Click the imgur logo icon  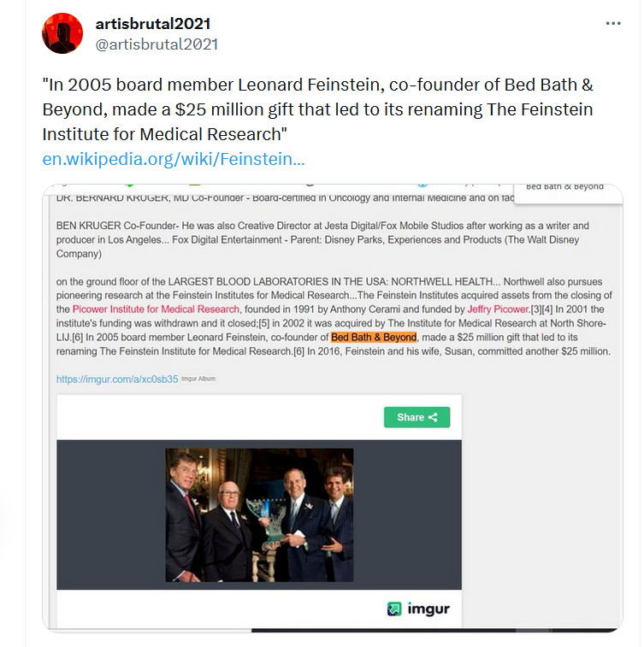pos(394,609)
